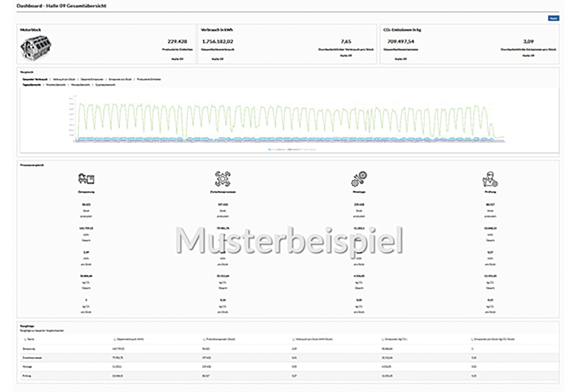Sort by Emissionen (kg CO₂) column icon

(x=382, y=340)
